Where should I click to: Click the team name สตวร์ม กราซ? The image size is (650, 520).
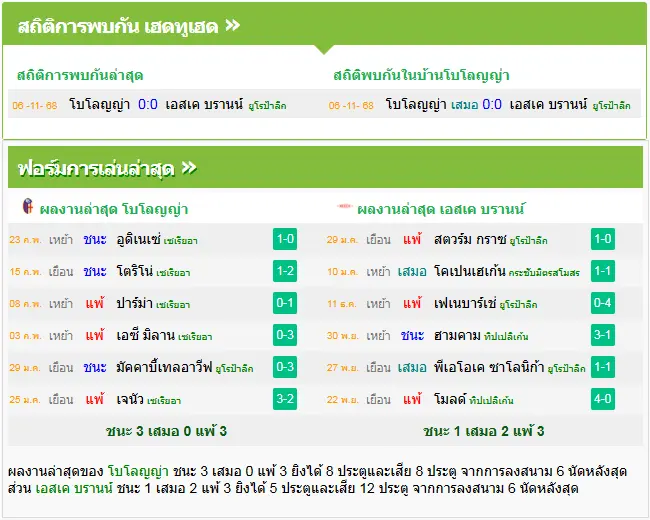470,239
